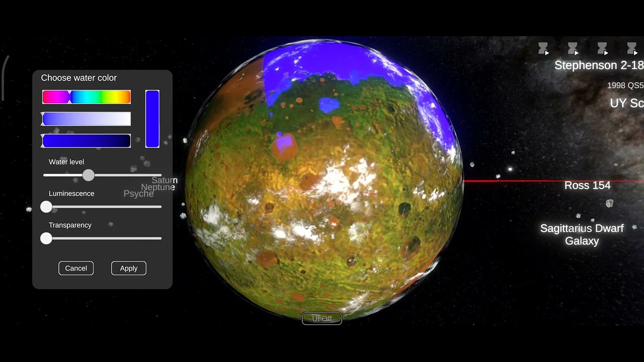644x362 pixels.
Task: Click the light blue saturation gradient bar
Action: pyautogui.click(x=87, y=119)
